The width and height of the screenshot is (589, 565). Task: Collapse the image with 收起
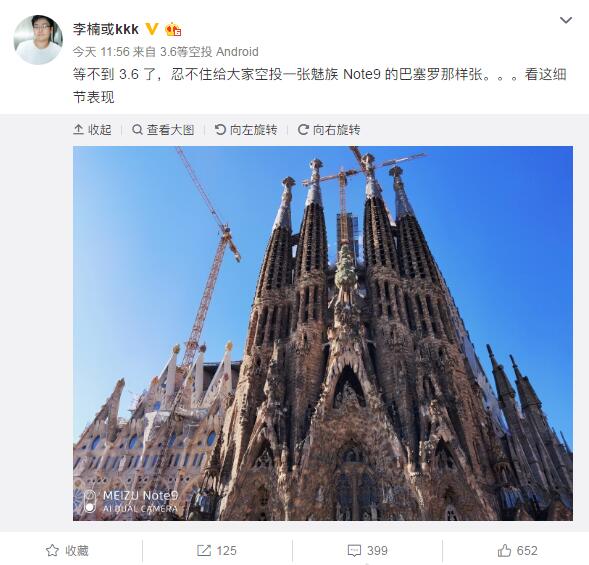pos(92,130)
